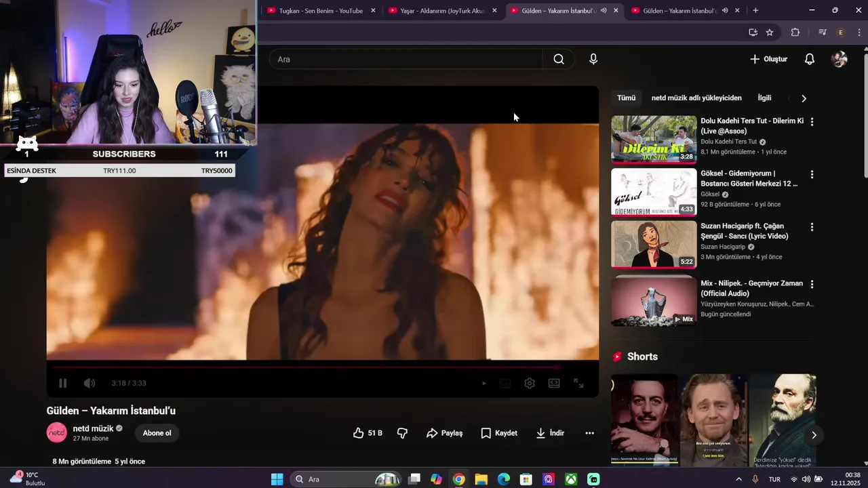
Task: Open a new browser tab
Action: (x=755, y=10)
